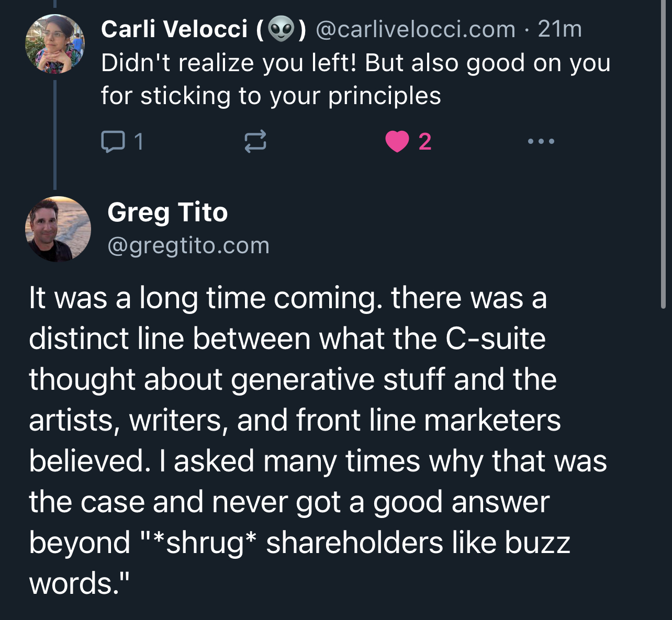This screenshot has height=620, width=672.
Task: Open the @gregtito.com handle
Action: (x=188, y=245)
